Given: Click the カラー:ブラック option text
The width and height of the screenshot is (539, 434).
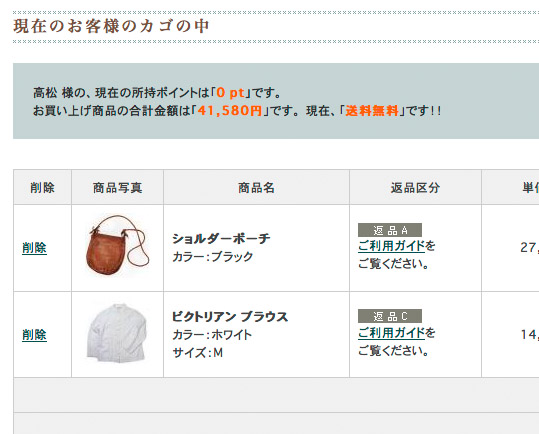Looking at the screenshot, I should click(212, 256).
